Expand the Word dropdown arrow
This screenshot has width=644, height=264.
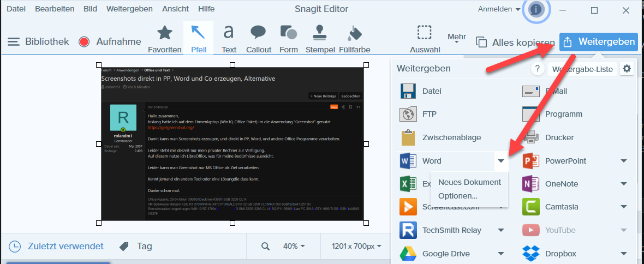click(x=501, y=161)
